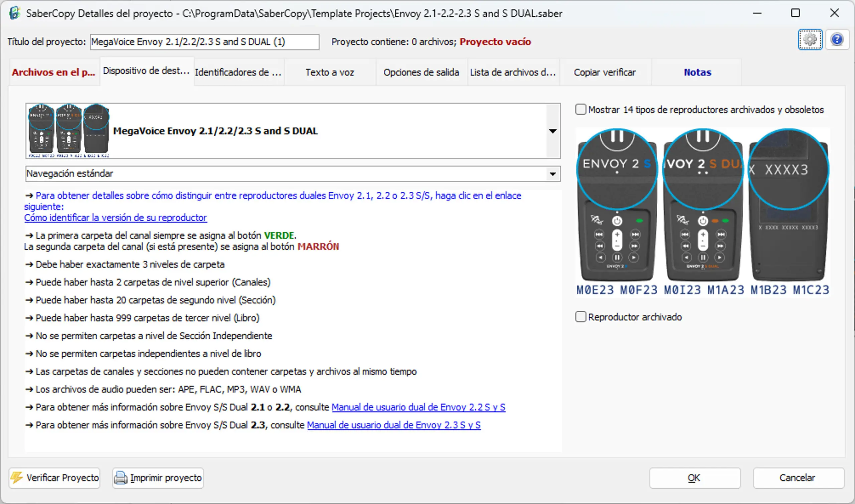The height and width of the screenshot is (504, 855).
Task: Click the printer icon on Imprimir proyecto
Action: point(121,478)
